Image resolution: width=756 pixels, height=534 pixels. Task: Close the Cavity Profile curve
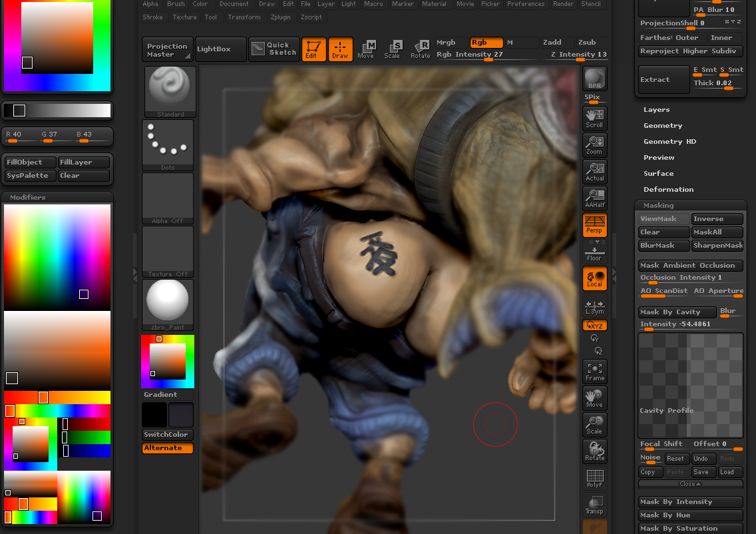coord(690,484)
